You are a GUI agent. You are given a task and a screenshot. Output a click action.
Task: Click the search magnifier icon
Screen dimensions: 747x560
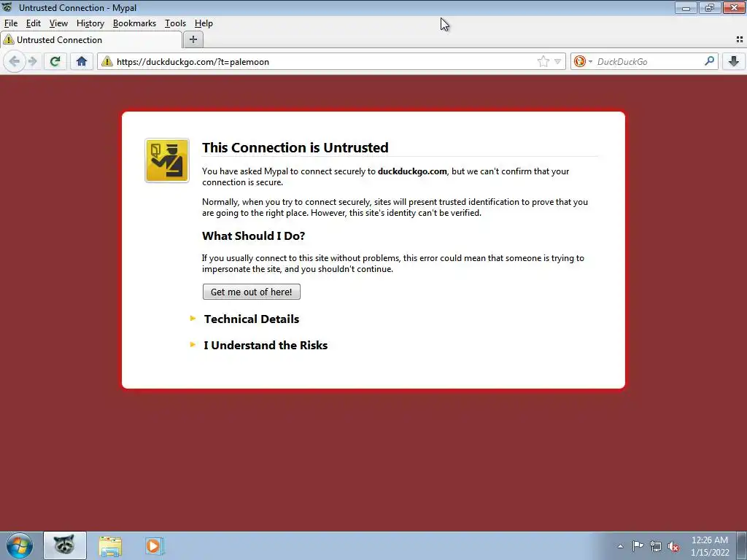pos(709,61)
